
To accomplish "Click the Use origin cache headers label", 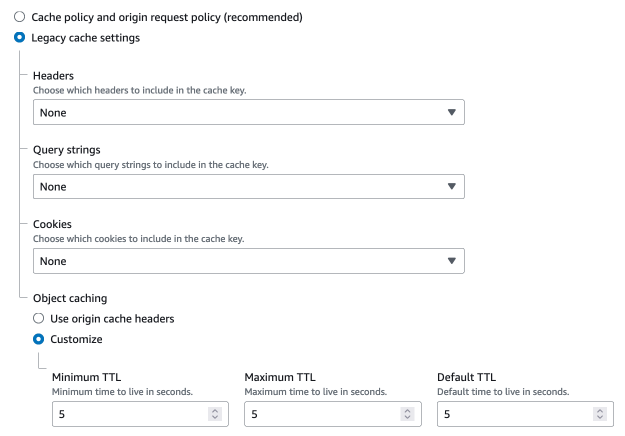I will pyautogui.click(x=112, y=318).
